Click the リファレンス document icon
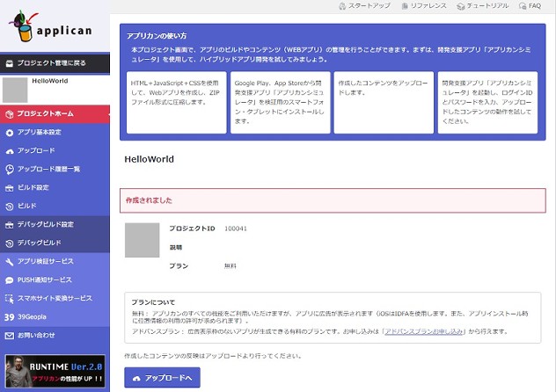556x392 pixels. coord(405,6)
